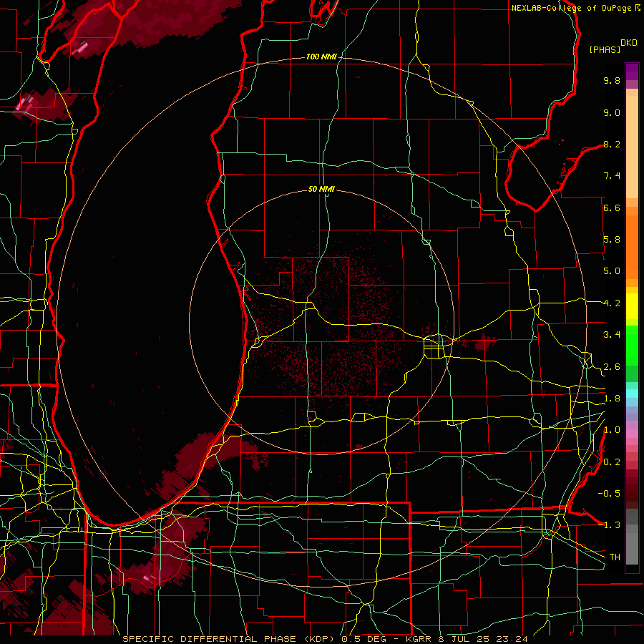644x644 pixels.
Task: Click the '4.2' scale value
Action: pos(612,303)
